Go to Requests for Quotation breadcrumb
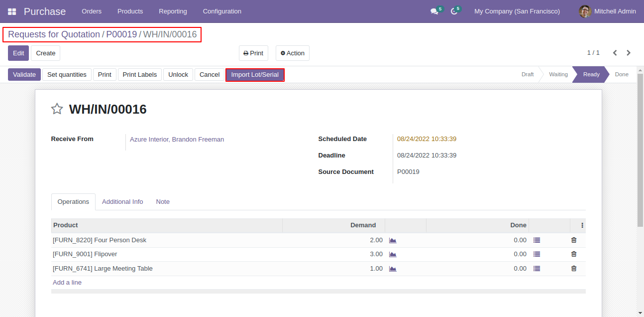Screen dimensions: 644x317 pyautogui.click(x=54, y=34)
